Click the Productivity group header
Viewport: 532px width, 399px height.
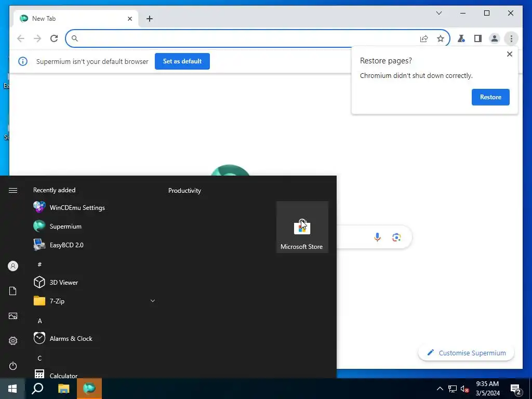click(184, 191)
